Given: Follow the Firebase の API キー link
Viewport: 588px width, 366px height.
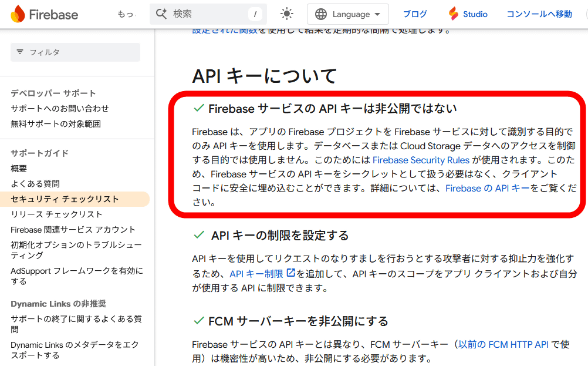Looking at the screenshot, I should coord(487,188).
